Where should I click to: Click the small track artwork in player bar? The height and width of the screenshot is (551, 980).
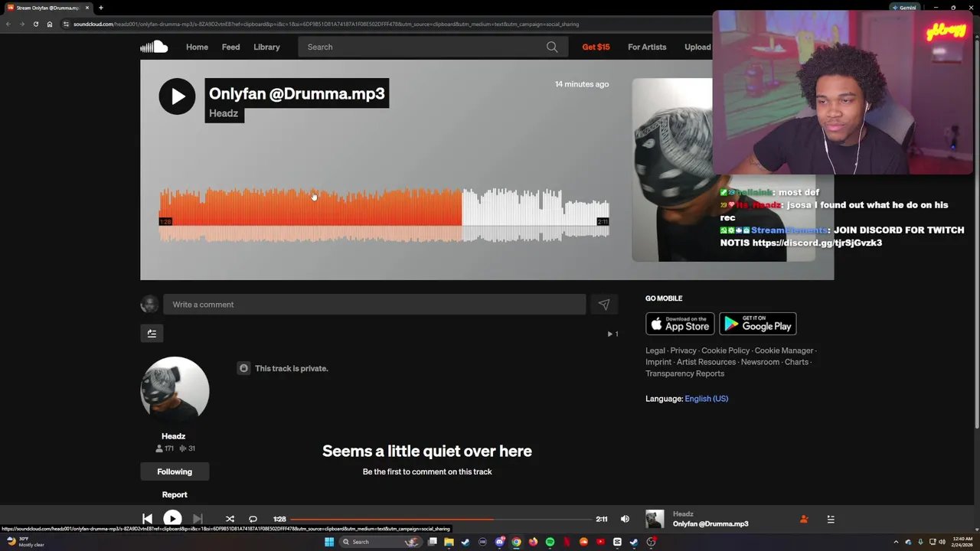pos(655,519)
